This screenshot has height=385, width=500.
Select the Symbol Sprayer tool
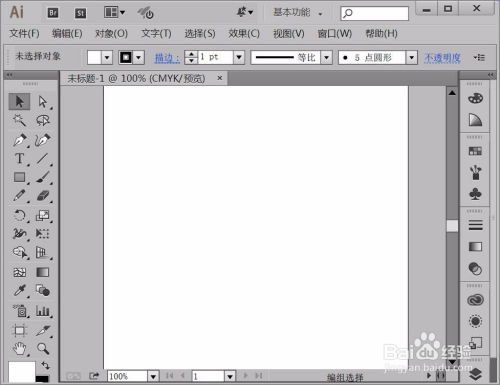pyautogui.click(x=19, y=311)
